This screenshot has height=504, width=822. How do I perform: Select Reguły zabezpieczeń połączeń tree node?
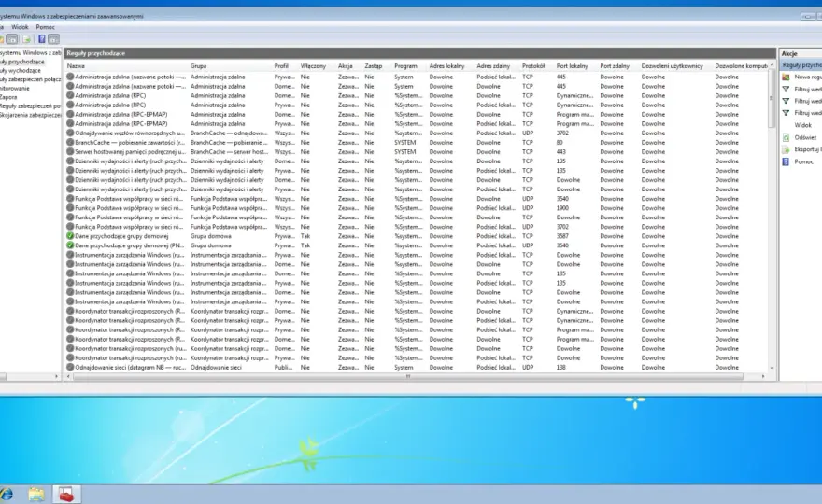pyautogui.click(x=31, y=79)
